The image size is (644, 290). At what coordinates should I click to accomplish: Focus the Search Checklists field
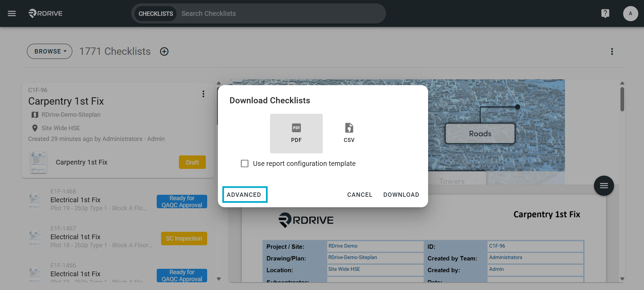(281, 14)
